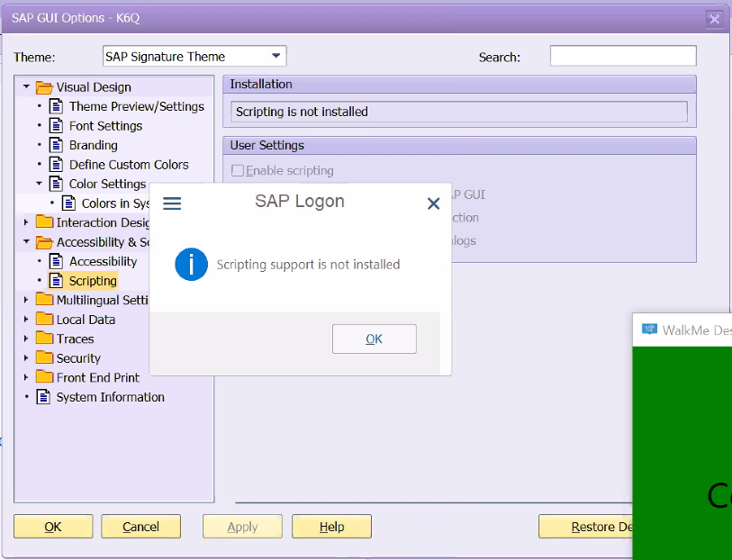Click the Traces folder icon

(x=44, y=339)
